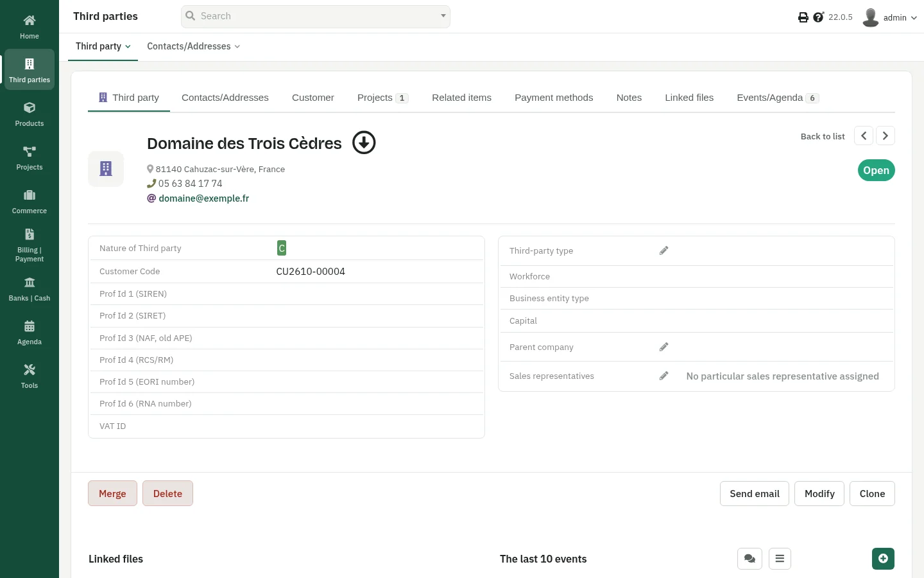924x578 pixels.
Task: Click the print icon in top bar
Action: coord(803,17)
